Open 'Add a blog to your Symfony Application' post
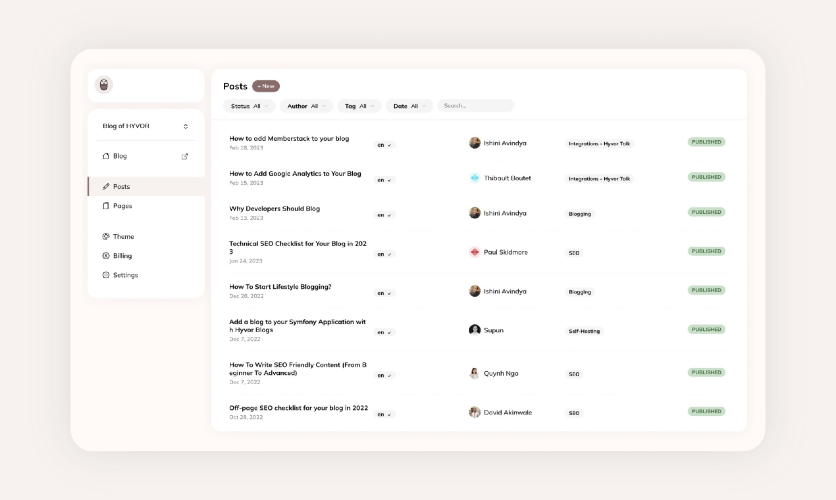The height and width of the screenshot is (500, 836). coord(298,326)
